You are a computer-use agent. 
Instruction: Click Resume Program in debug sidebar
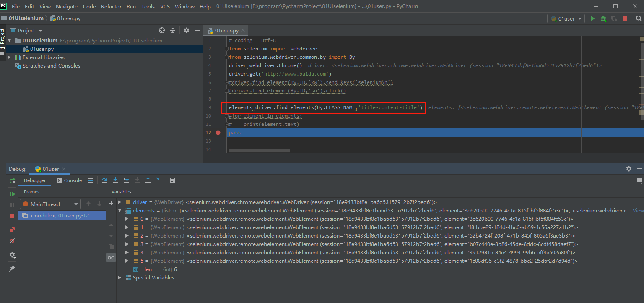pos(12,194)
